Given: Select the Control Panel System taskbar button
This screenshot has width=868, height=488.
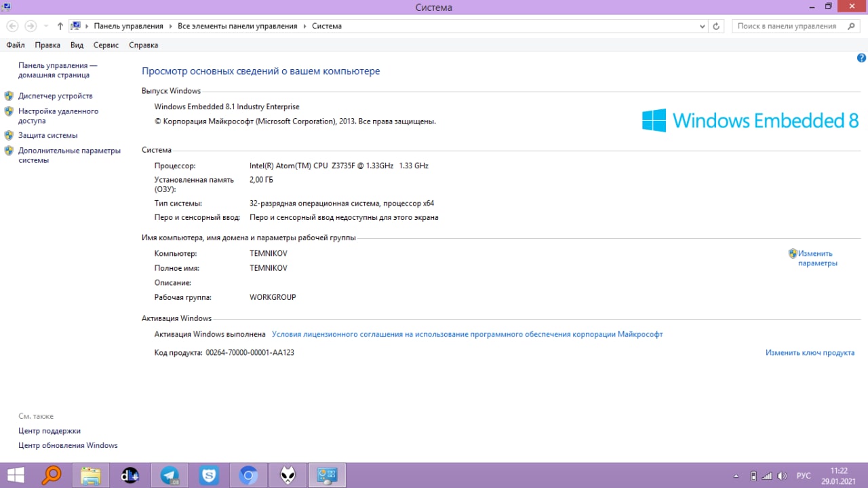Looking at the screenshot, I should point(328,475).
